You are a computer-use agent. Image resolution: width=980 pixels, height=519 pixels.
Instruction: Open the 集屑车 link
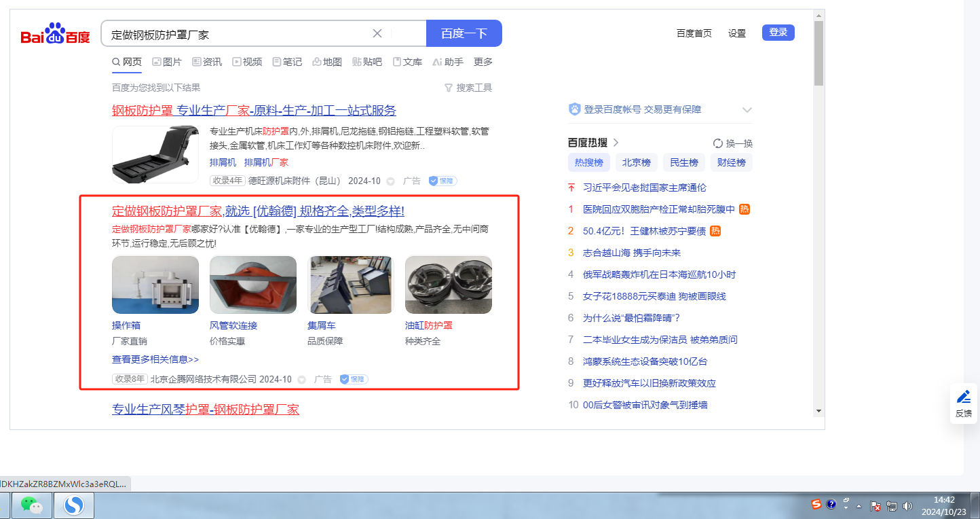pos(322,325)
